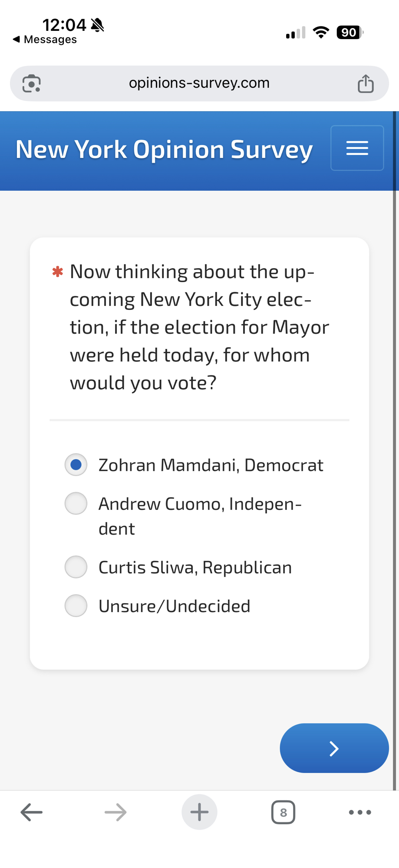Select the Andrew Cuomo, Independent radio button
The height and width of the screenshot is (868, 399).
[76, 503]
